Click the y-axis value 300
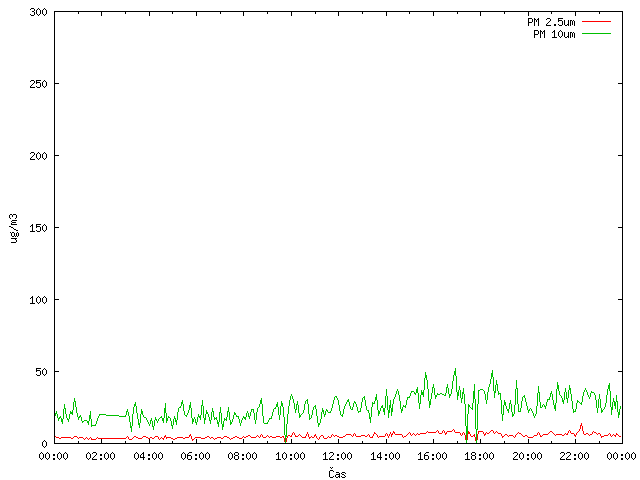 click(38, 12)
